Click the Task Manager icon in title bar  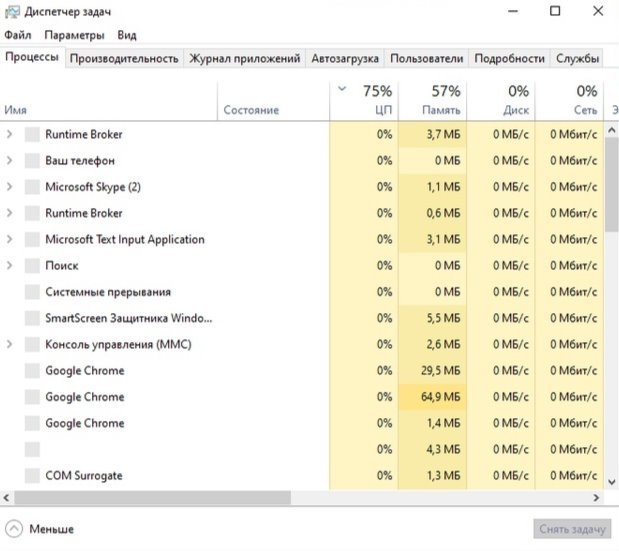click(x=12, y=12)
